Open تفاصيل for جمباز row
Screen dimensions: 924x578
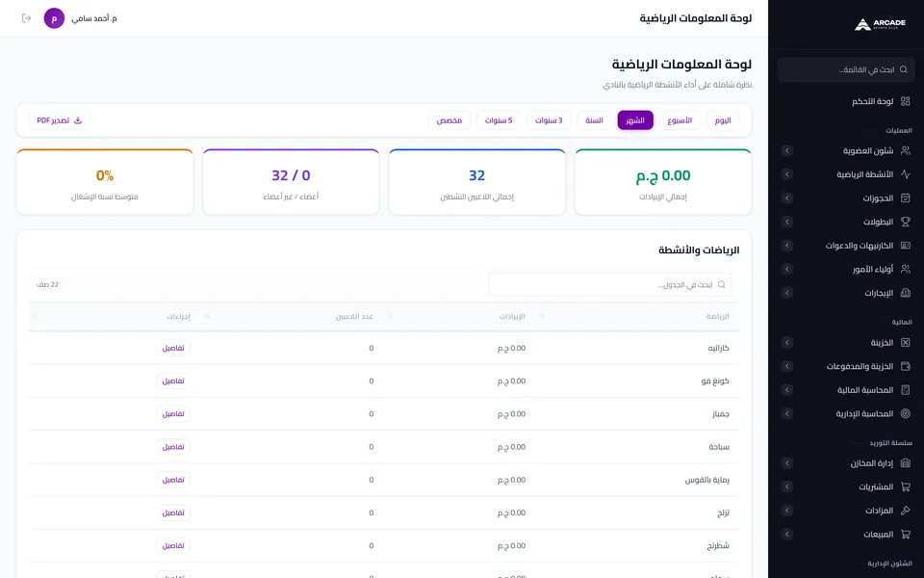click(x=173, y=414)
